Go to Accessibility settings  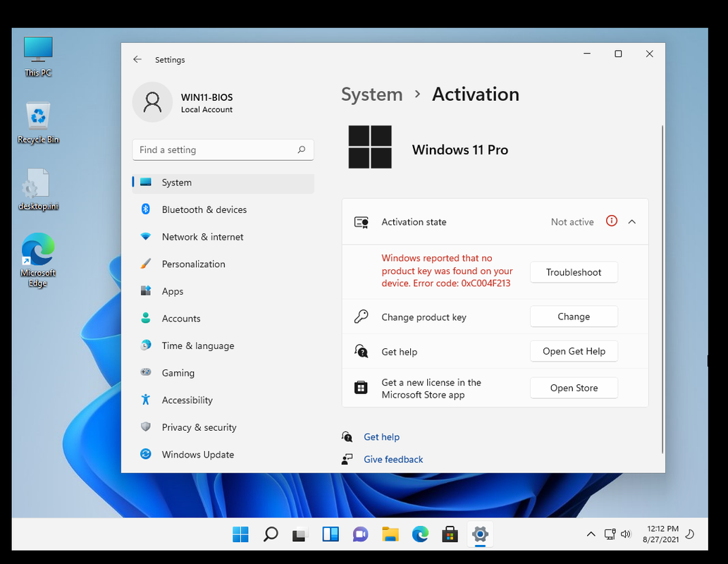223,400
